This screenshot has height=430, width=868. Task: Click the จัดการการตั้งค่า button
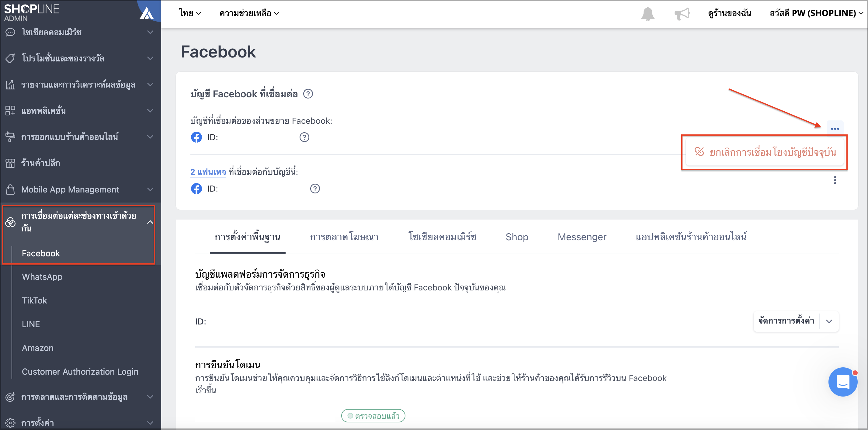coord(786,321)
